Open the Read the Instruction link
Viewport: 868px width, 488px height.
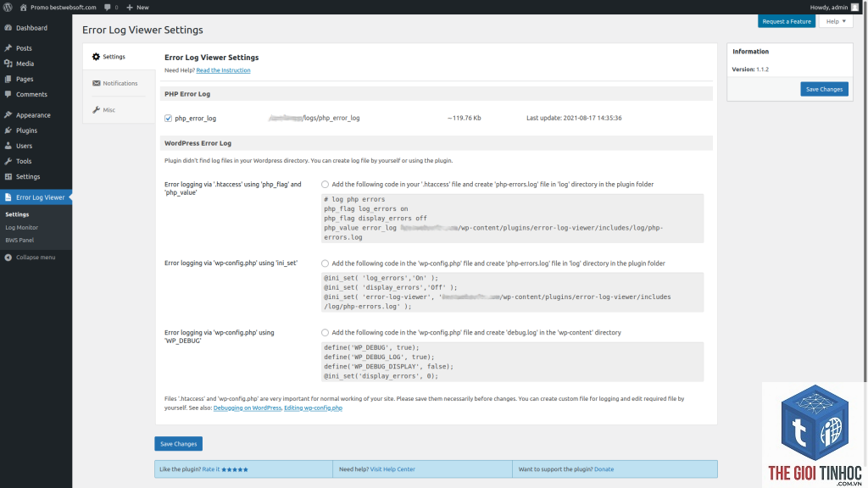click(x=223, y=70)
